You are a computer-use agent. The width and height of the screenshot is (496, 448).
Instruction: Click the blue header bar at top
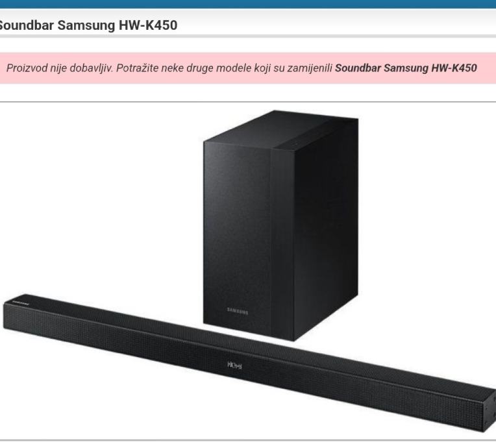[x=248, y=4]
